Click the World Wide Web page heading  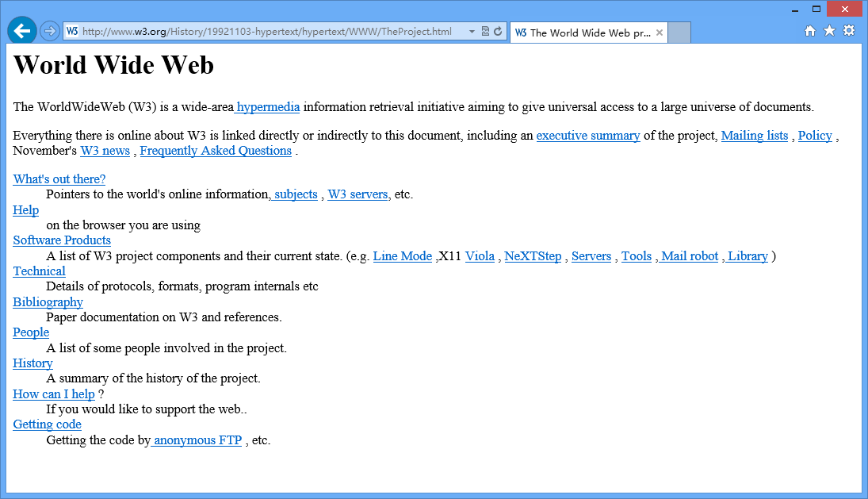tap(113, 65)
